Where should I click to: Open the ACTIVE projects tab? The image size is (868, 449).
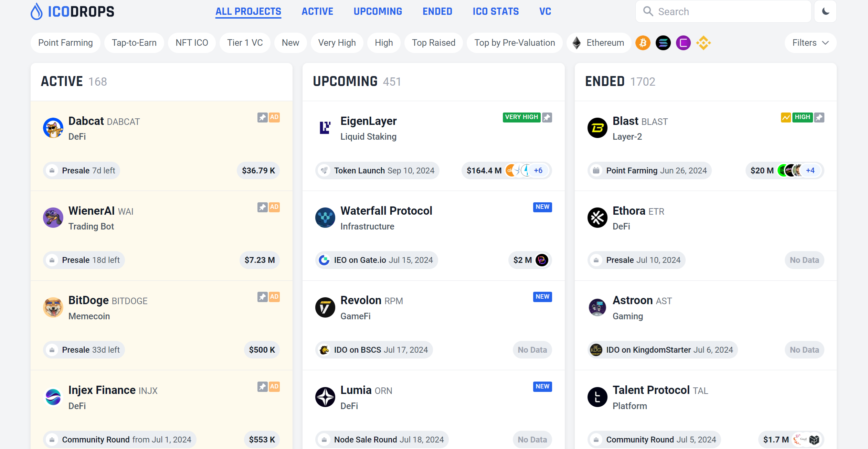tap(318, 11)
